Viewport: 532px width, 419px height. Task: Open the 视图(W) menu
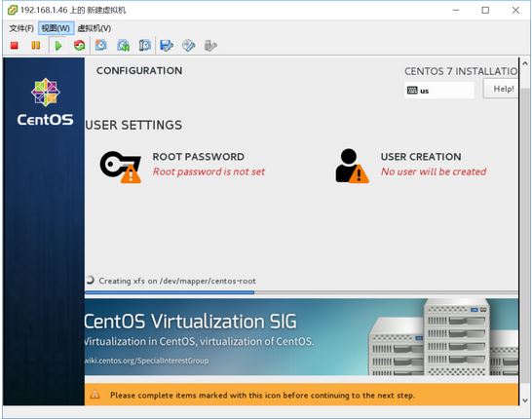point(56,28)
